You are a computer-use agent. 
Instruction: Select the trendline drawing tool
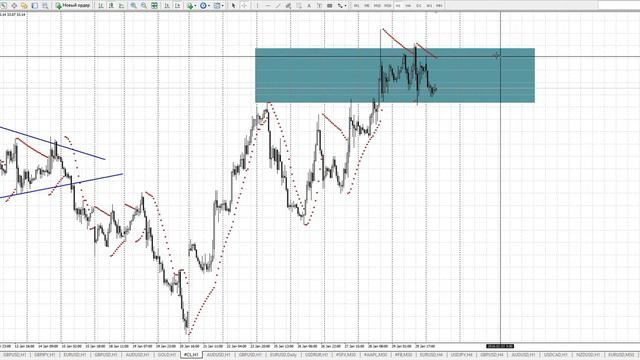278,6
